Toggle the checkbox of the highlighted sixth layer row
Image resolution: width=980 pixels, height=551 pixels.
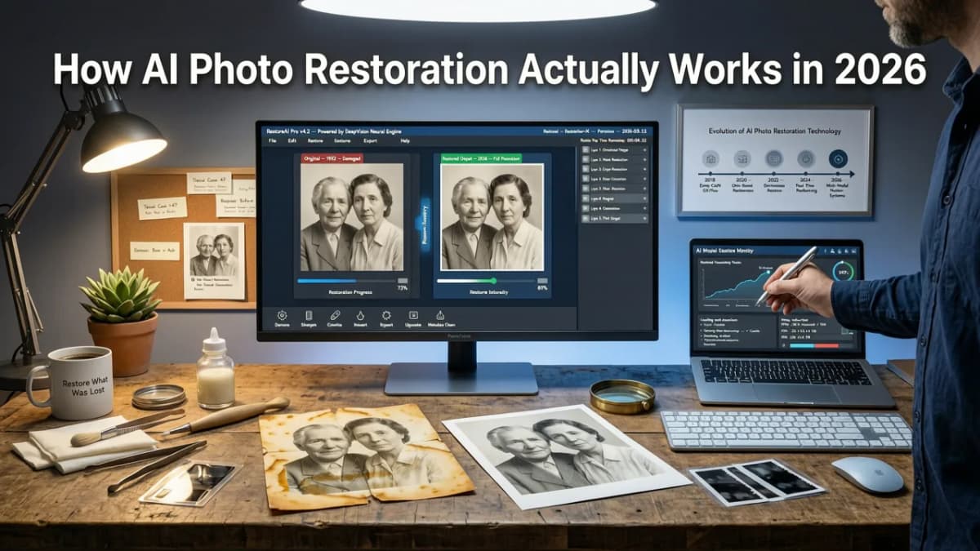586,198
